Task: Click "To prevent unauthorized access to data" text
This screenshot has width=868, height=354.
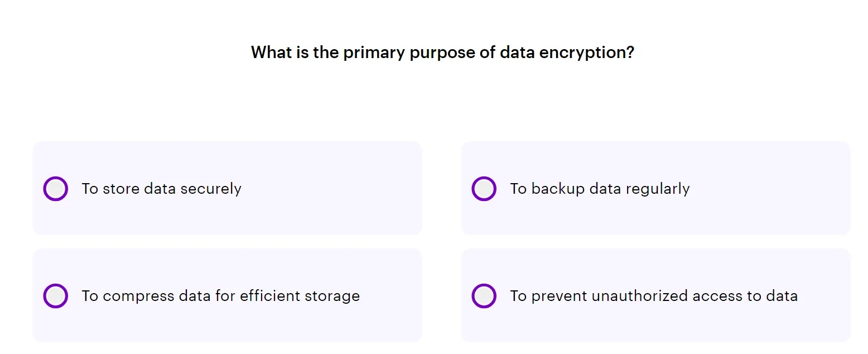Action: 653,296
